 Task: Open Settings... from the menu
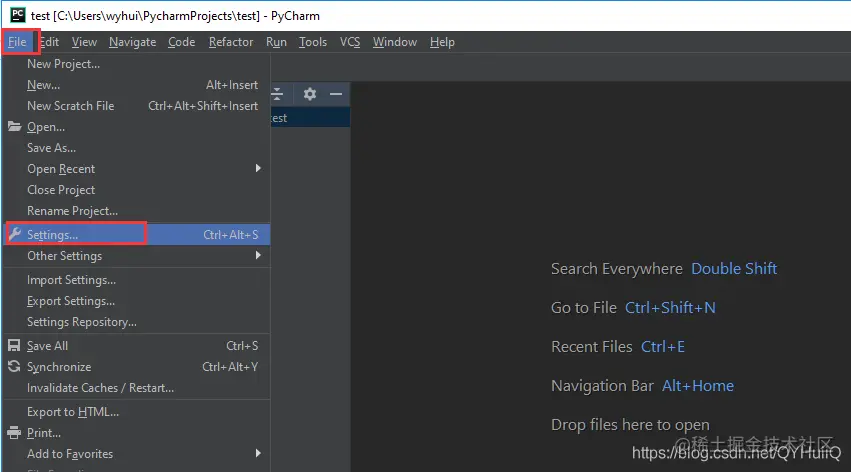(137, 234)
